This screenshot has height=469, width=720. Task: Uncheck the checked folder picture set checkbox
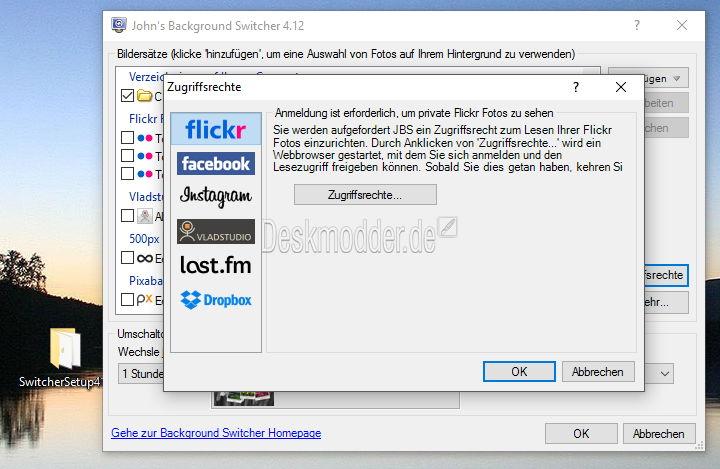pos(128,96)
